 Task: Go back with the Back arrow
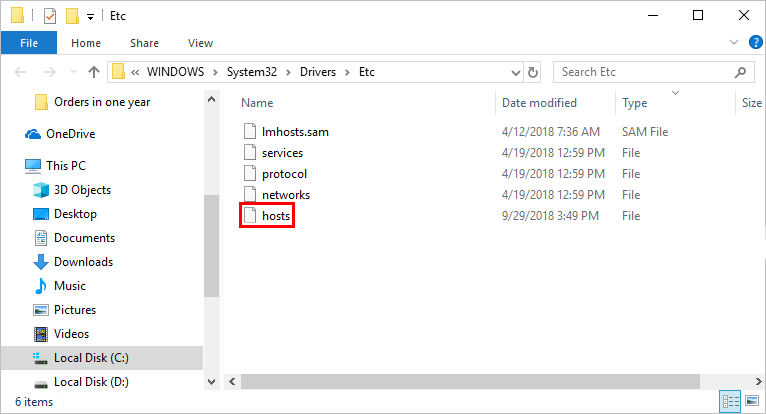coord(20,72)
